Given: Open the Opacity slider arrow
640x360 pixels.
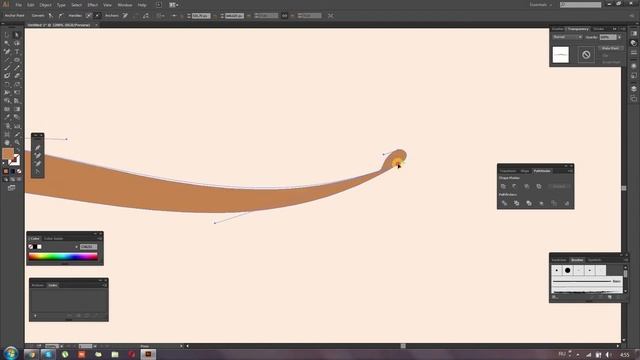Looking at the screenshot, I should point(620,37).
